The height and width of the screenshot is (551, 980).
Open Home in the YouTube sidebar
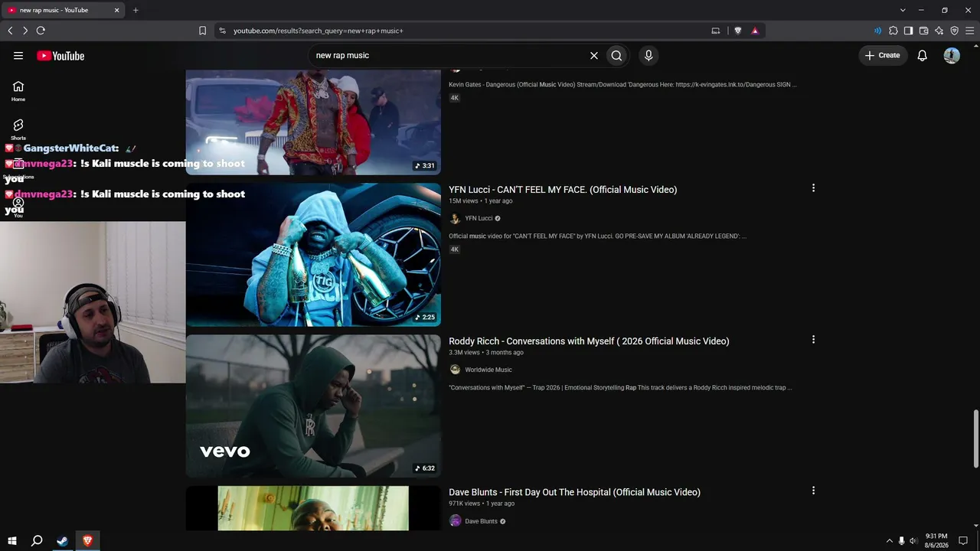[x=18, y=91]
